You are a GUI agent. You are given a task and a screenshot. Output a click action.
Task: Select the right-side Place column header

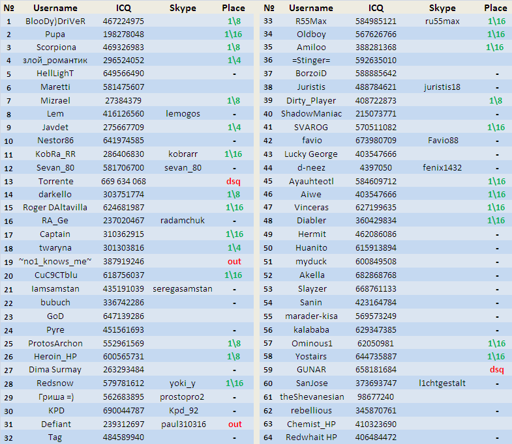pos(496,8)
